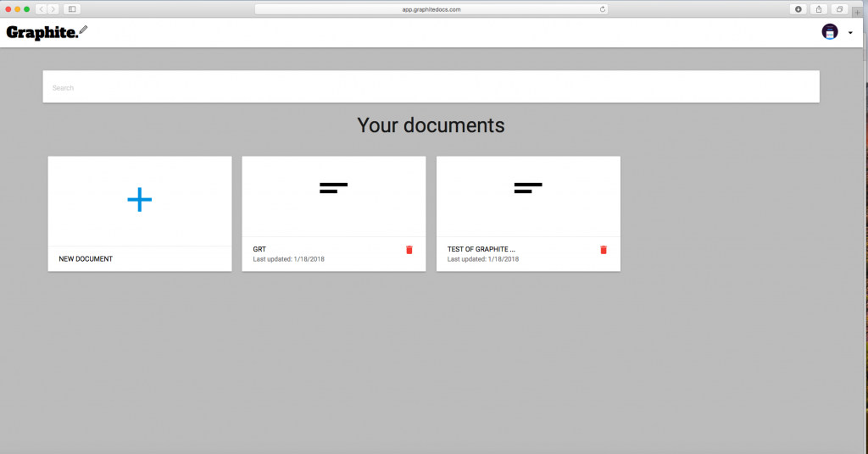Go forward with Safari forward arrow

coord(53,9)
